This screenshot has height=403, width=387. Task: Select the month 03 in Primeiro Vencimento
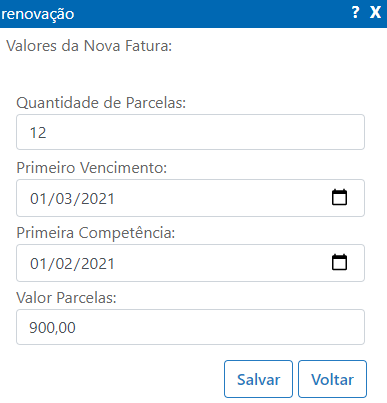64,199
